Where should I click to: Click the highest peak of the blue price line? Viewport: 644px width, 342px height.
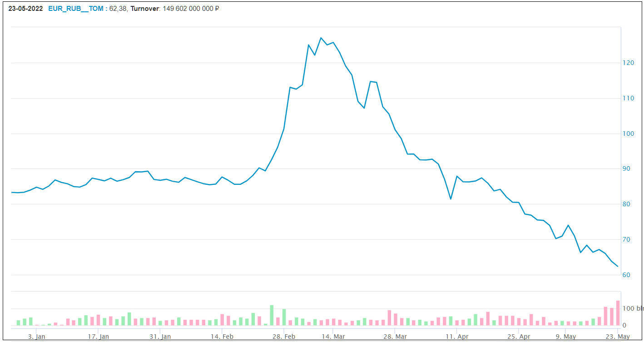[x=321, y=38]
